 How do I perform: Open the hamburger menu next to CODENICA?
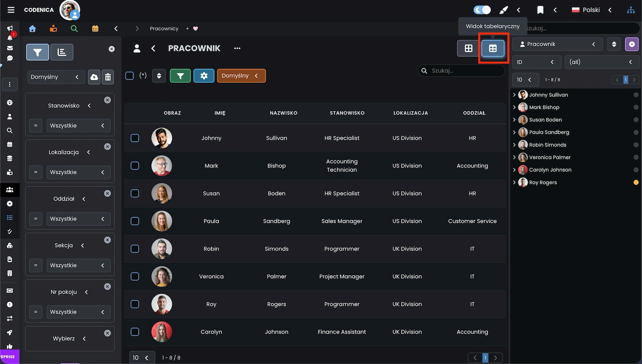(x=11, y=10)
